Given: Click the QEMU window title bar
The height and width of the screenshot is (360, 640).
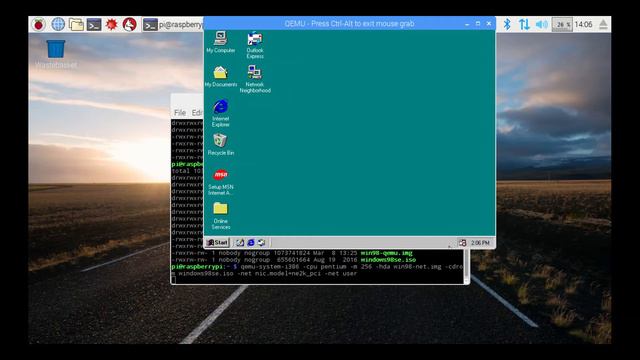Looking at the screenshot, I should pos(349,24).
